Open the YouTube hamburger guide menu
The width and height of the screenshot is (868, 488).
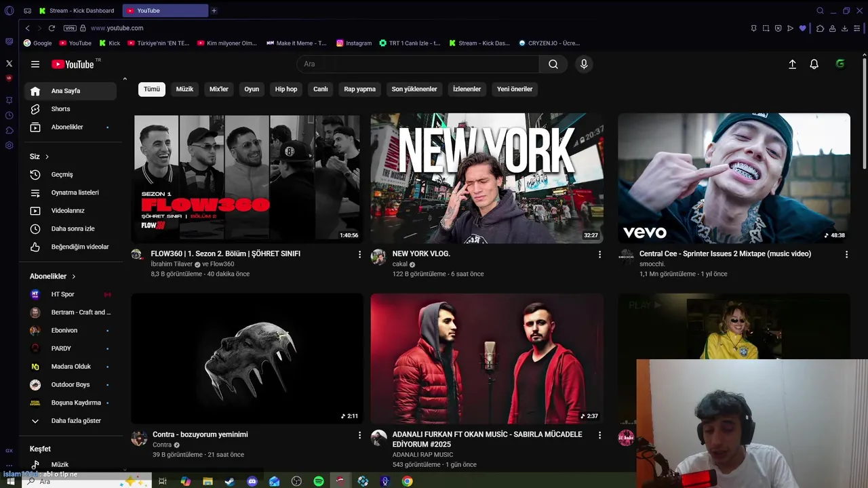point(35,64)
